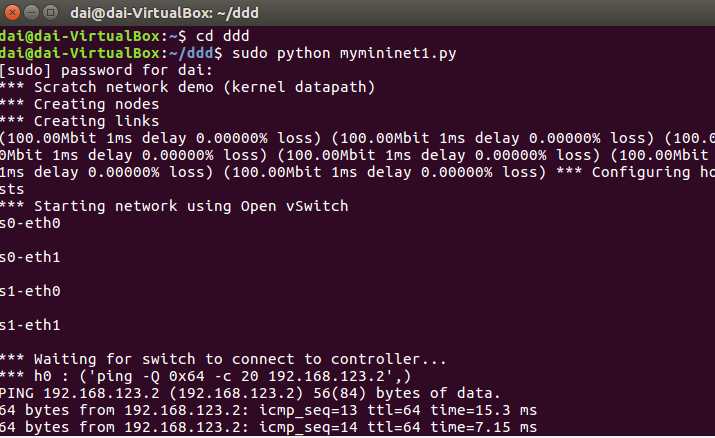The image size is (715, 438).
Task: Click the icmp_seq=13 ping reply line
Action: click(269, 410)
